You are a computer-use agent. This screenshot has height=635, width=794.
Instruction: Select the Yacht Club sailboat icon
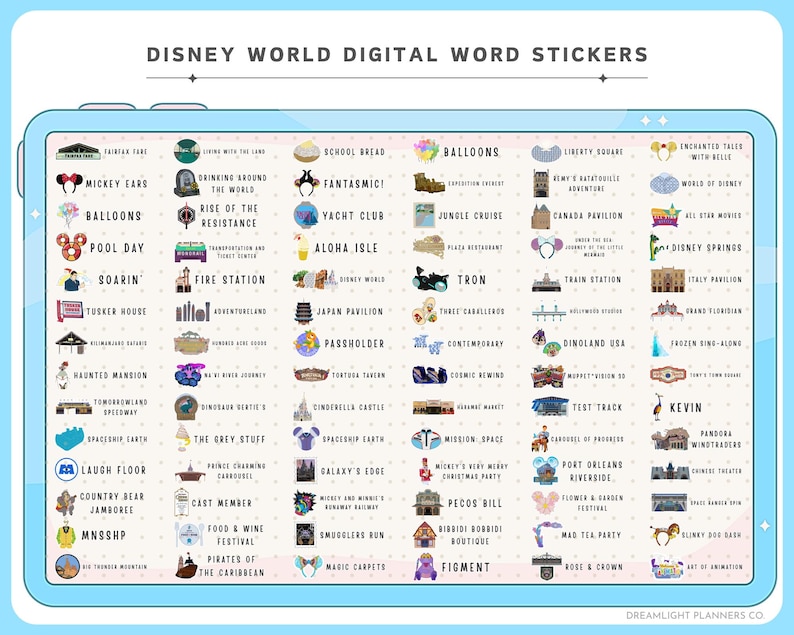tap(306, 215)
